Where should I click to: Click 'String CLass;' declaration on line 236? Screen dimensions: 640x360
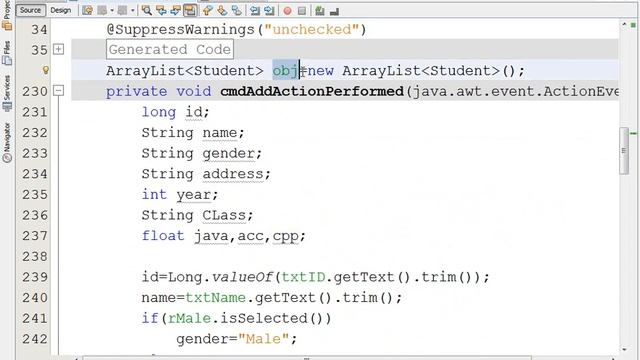tap(197, 215)
